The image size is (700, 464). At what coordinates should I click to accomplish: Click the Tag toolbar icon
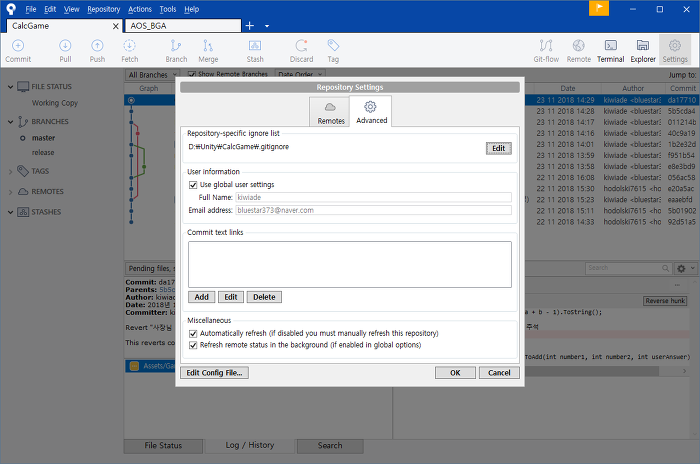point(333,51)
